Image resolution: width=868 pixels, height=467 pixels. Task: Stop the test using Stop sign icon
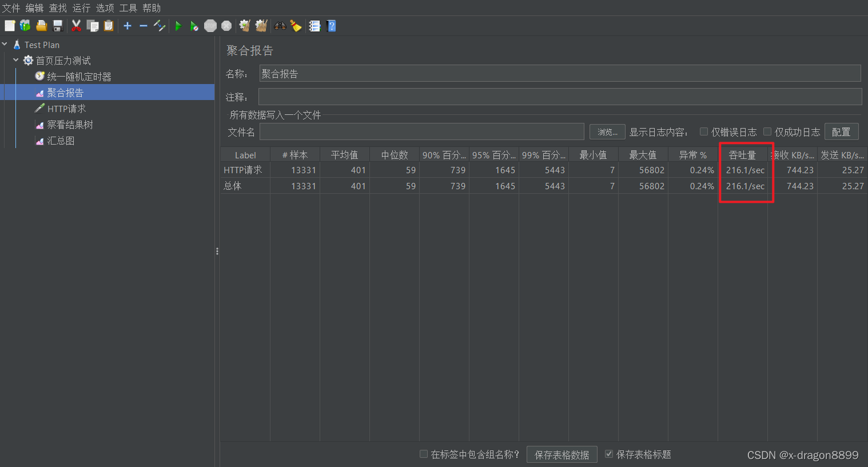(x=210, y=26)
